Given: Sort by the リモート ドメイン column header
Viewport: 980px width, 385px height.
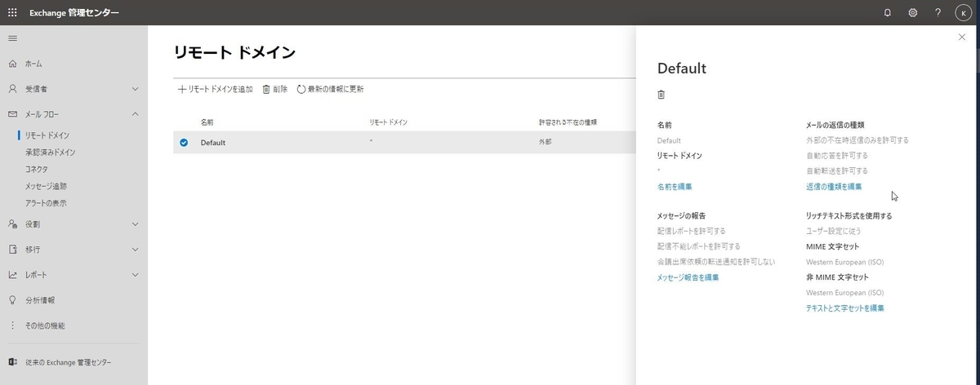Looking at the screenshot, I should (x=389, y=122).
